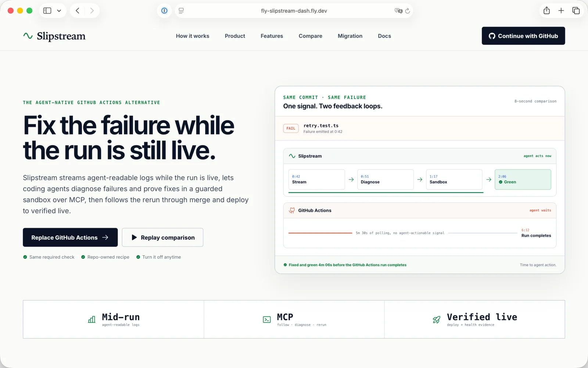Click the Slipstream wave logo icon
Viewport: 588px width, 368px height.
pos(28,36)
